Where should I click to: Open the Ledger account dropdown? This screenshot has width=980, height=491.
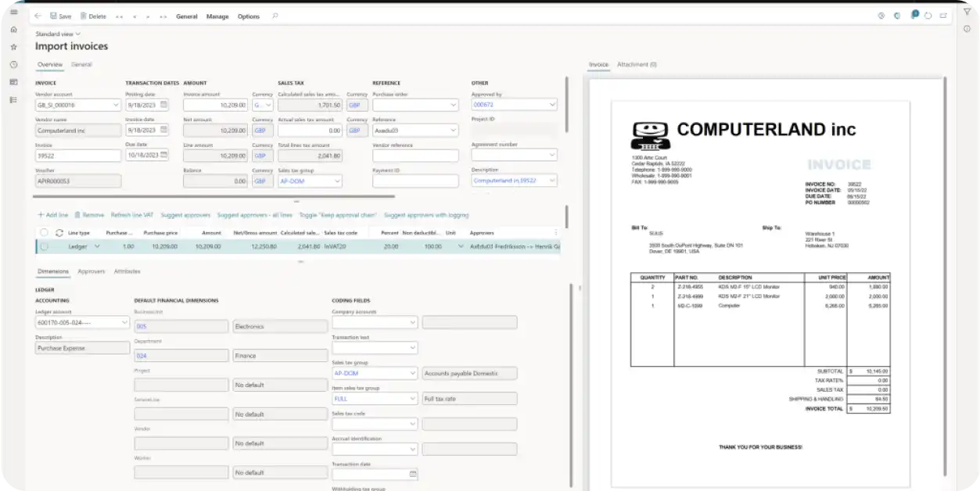click(125, 322)
